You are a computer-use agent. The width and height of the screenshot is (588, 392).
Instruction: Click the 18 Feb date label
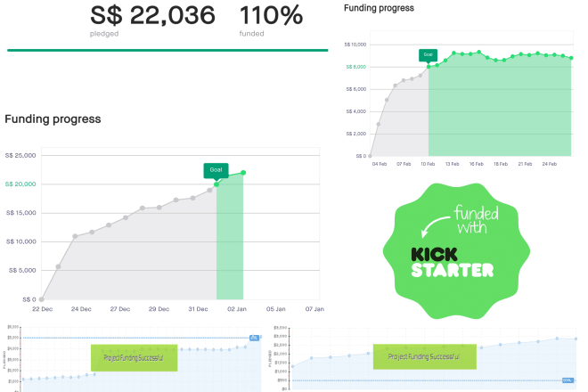click(501, 164)
